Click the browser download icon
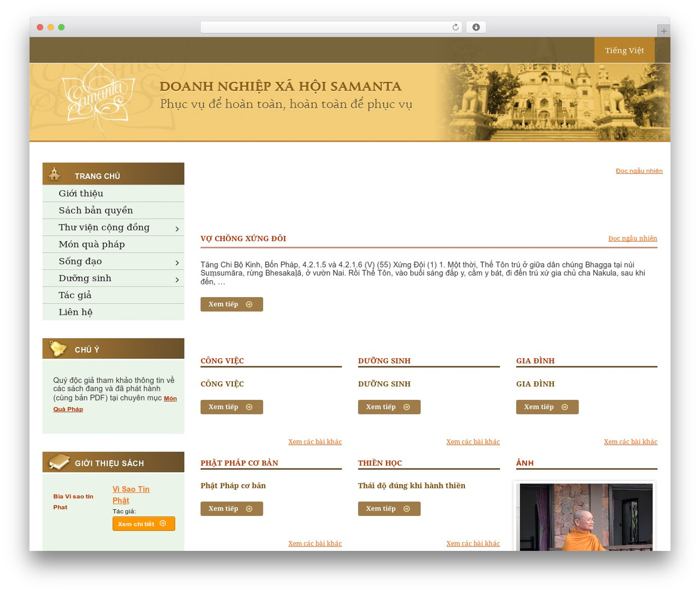Screen dimensions: 700x593 point(476,27)
